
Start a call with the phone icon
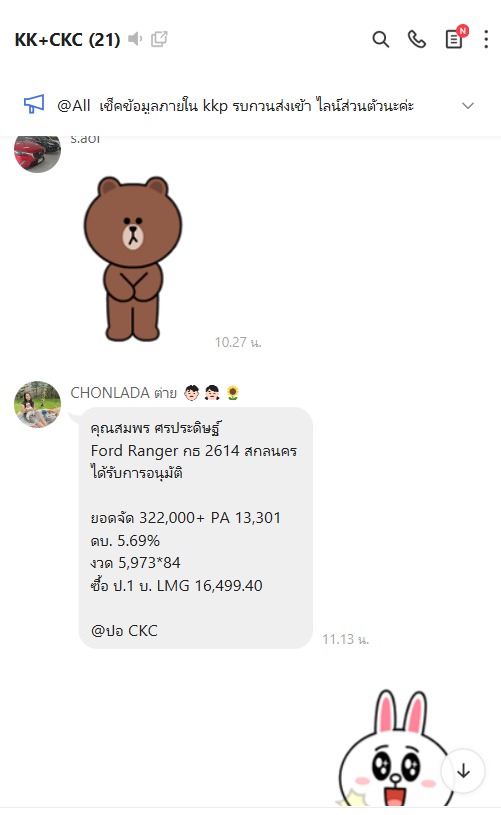(x=417, y=40)
